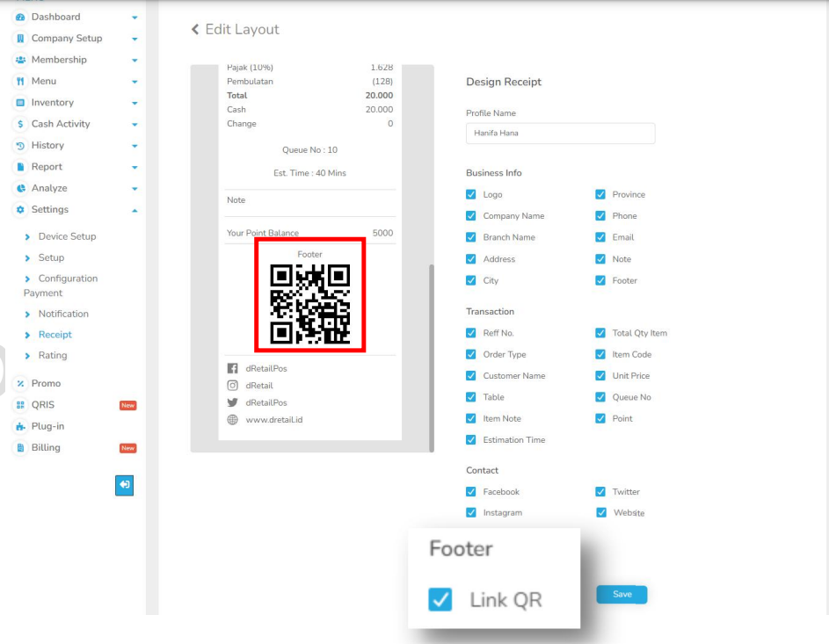
Task: Toggle the Reff No. checkbox
Action: pos(470,333)
